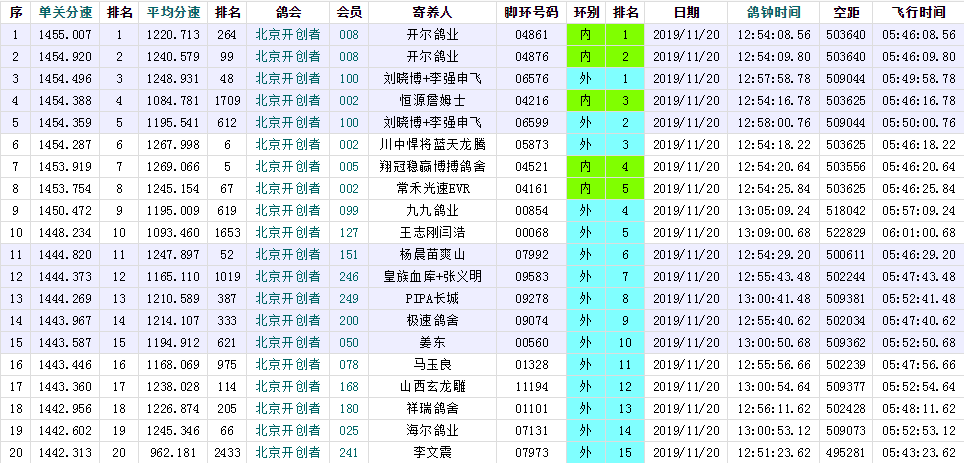Click the 脚环号码 column header
Viewport: 964px width, 463px height.
[531, 12]
